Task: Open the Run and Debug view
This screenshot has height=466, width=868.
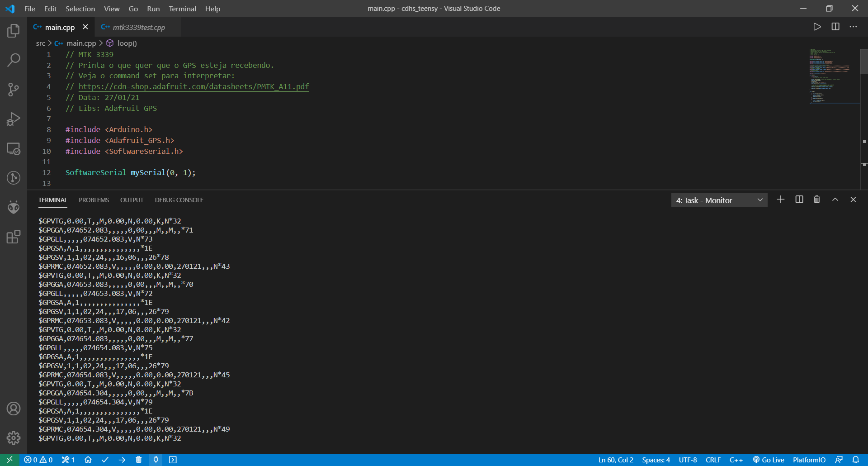Action: pyautogui.click(x=14, y=119)
